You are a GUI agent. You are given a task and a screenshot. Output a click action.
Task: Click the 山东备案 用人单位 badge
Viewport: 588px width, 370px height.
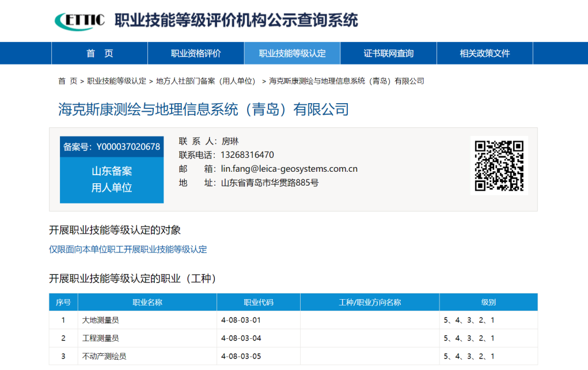click(x=112, y=180)
